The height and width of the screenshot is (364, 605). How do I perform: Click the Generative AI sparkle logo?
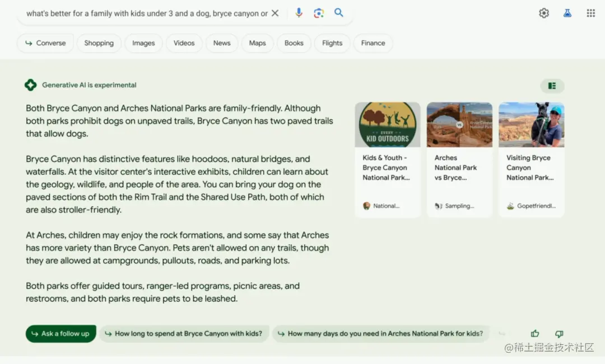[x=30, y=85]
